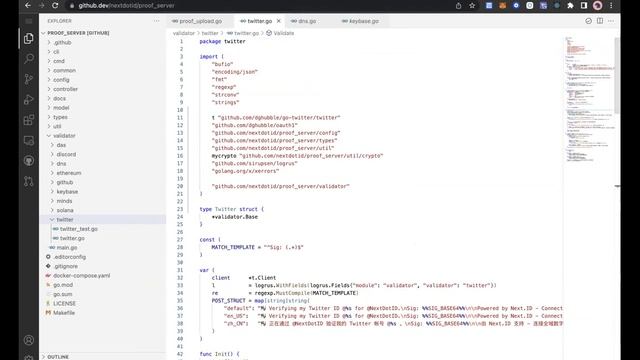Screen dimensions: 640x360
Task: Expand the .github folder
Action: click(x=62, y=42)
